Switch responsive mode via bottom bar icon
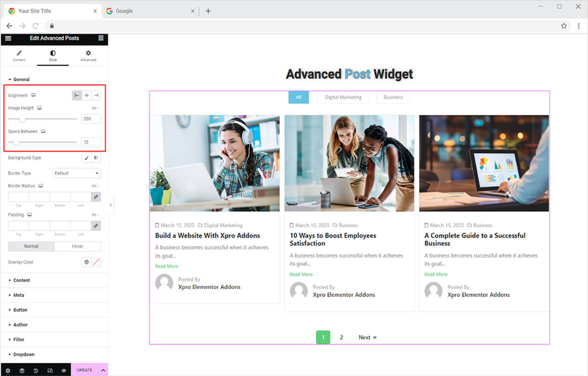Viewport: 588px width, 376px height. click(x=50, y=370)
